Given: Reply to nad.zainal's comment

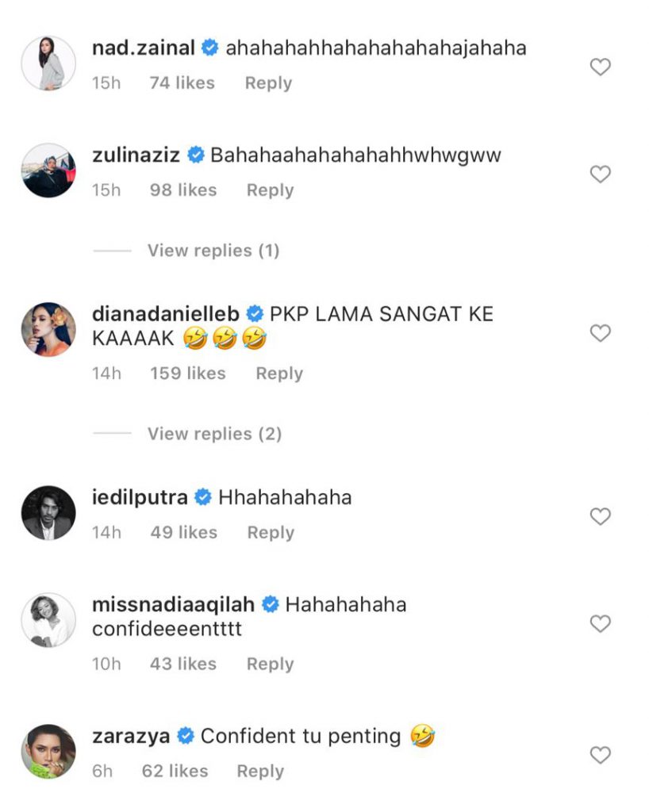Looking at the screenshot, I should pos(268,83).
